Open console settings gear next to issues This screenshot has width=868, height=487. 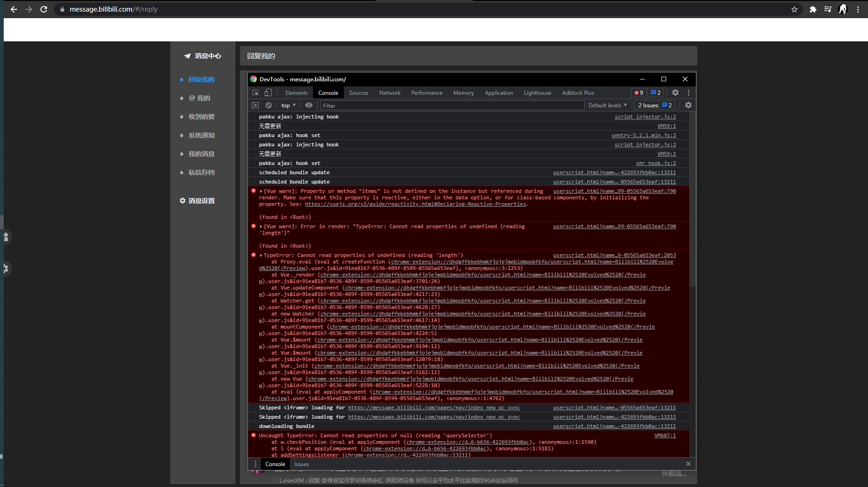coord(688,105)
